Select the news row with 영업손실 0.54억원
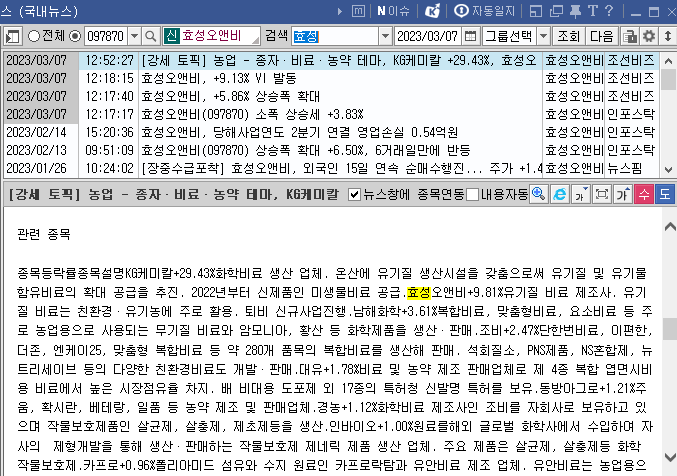This screenshot has height=476, width=677. [x=331, y=132]
